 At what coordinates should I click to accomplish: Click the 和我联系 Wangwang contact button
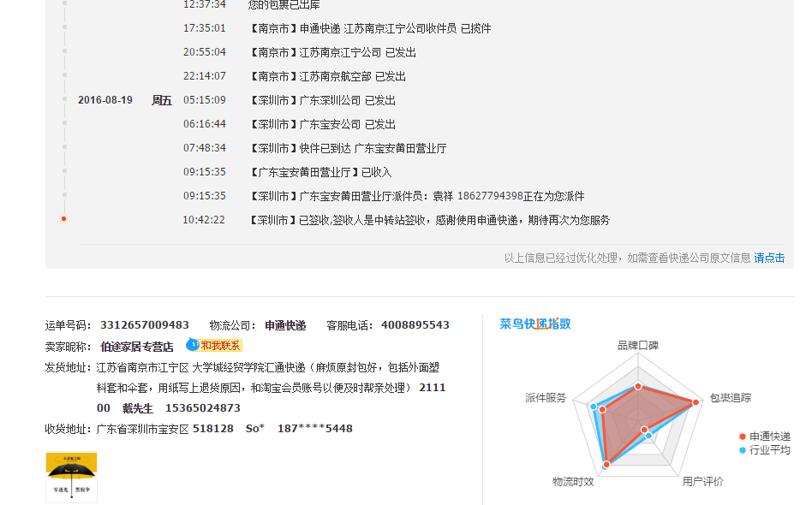tap(220, 345)
